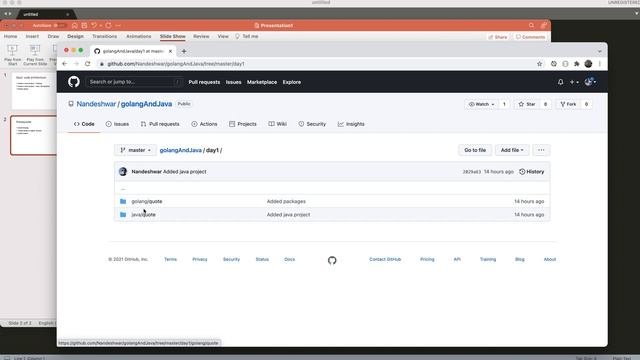Viewport: 640px width, 360px height.
Task: Open the three-dot more options button
Action: [x=541, y=150]
